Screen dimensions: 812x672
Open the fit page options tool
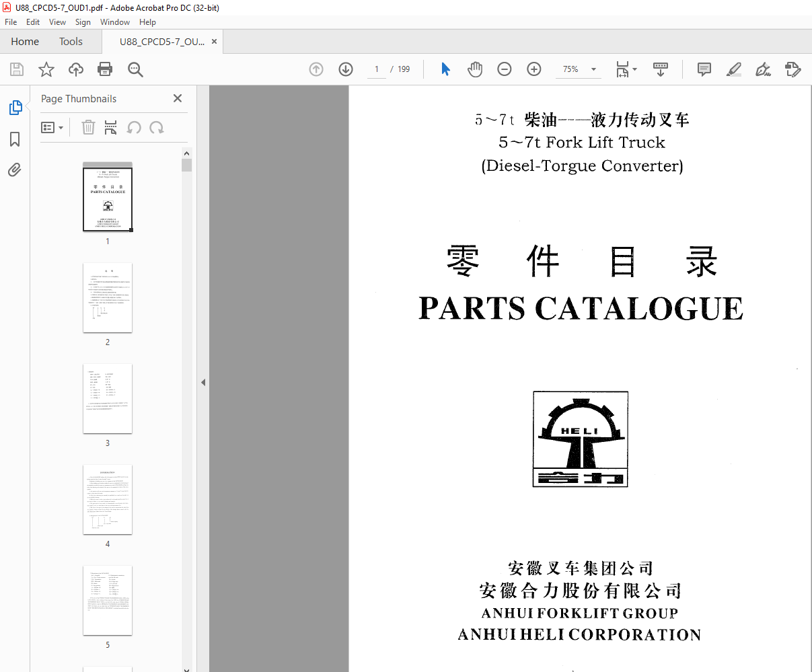(626, 69)
